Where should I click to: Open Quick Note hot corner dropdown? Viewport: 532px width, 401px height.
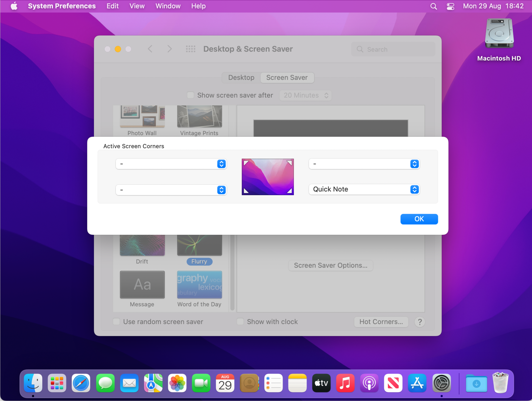point(364,189)
